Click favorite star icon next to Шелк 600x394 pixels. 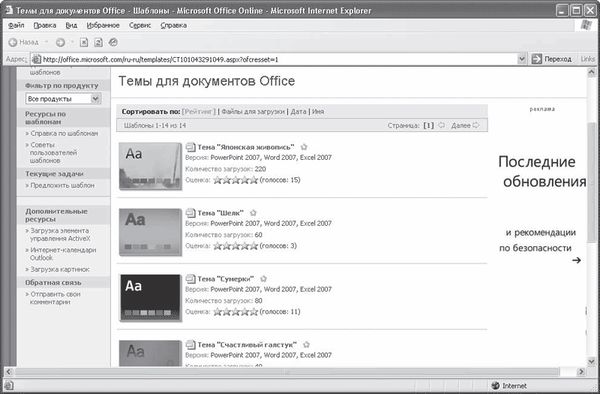[x=253, y=213]
